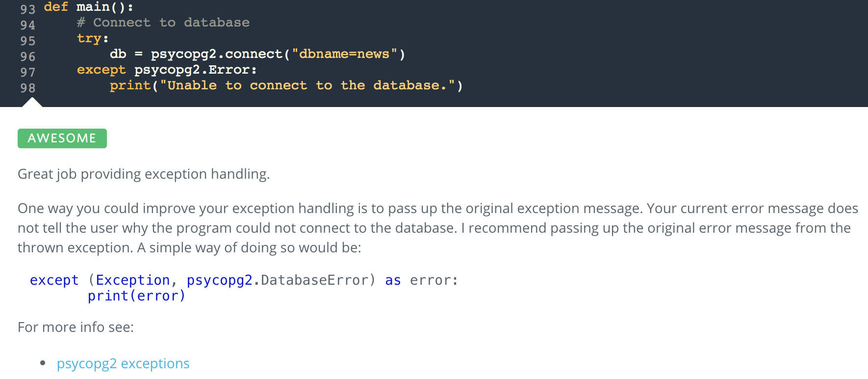Click line number 96
Image resolution: width=868 pixels, height=379 pixels.
click(28, 56)
